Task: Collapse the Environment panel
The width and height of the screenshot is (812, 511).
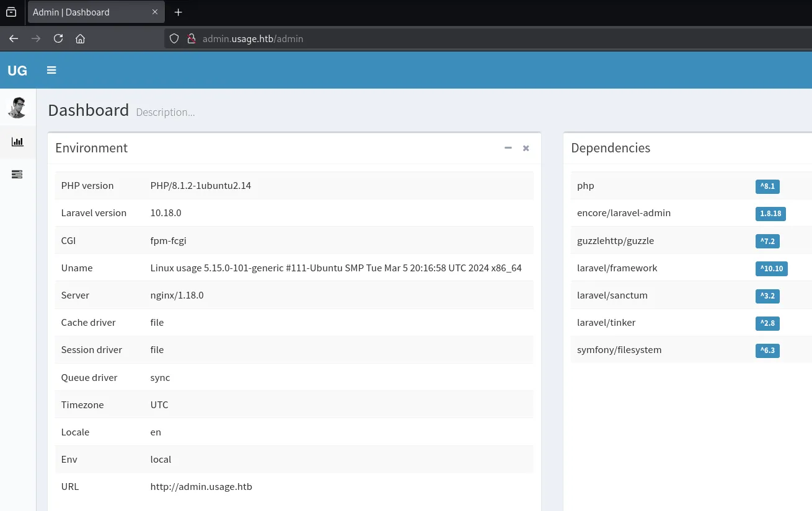Action: pos(508,148)
